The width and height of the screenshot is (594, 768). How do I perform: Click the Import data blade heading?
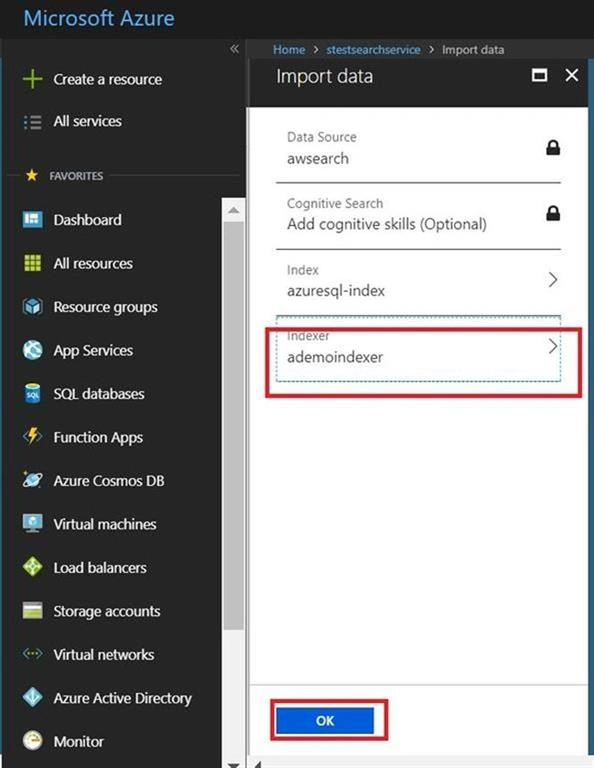coord(324,76)
